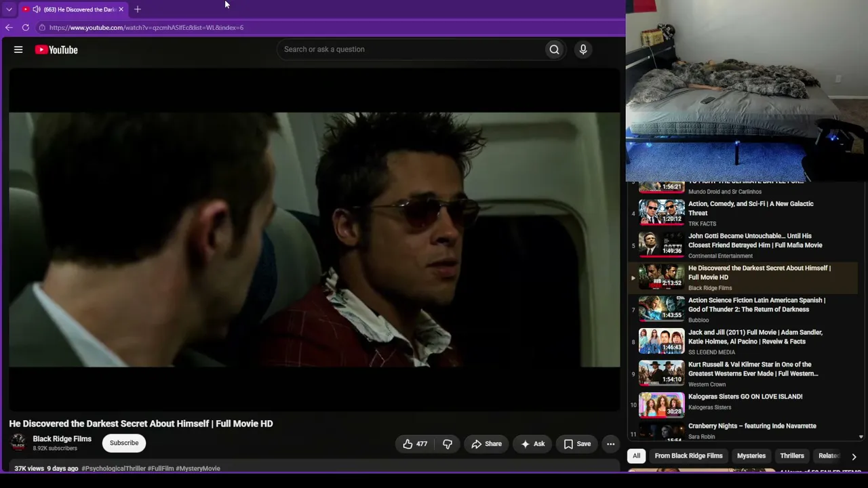Viewport: 868px width, 488px height.
Task: Dislike the video with thumbs down
Action: coord(448,444)
